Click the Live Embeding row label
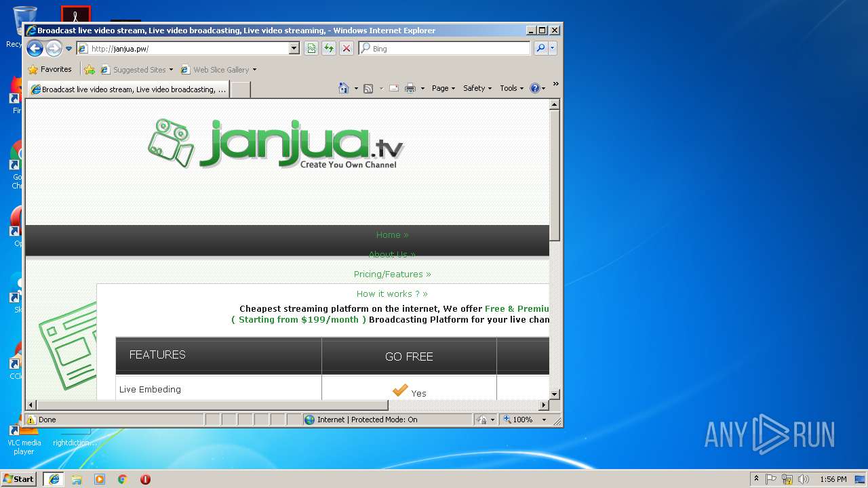 [150, 390]
